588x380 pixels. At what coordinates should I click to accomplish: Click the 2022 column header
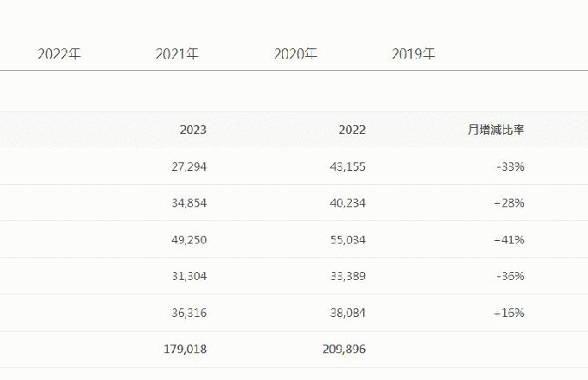click(352, 130)
